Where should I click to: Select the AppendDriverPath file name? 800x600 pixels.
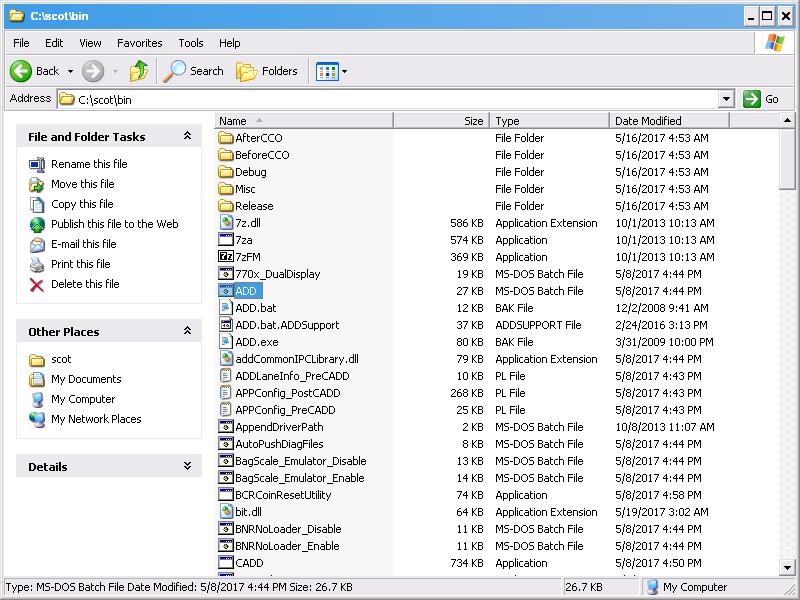(x=279, y=427)
